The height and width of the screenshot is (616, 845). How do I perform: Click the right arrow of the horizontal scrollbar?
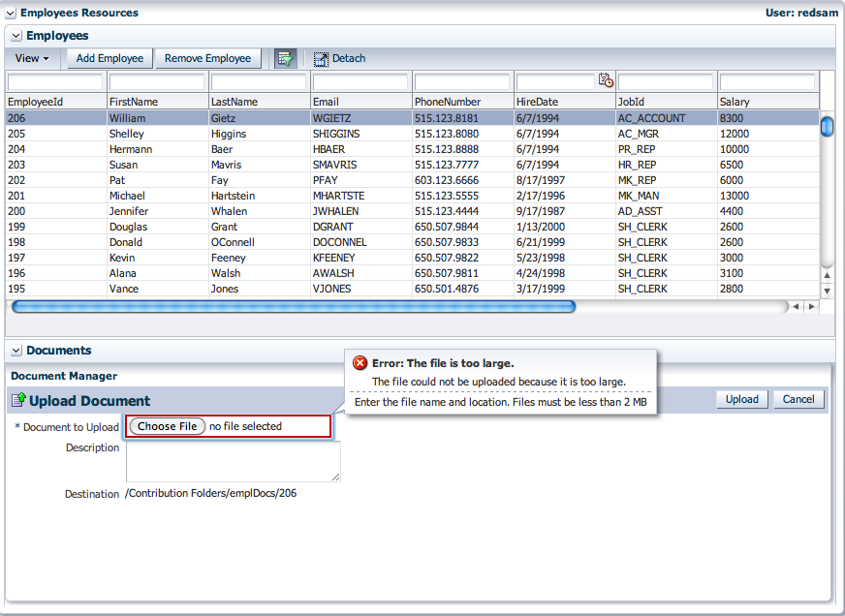click(x=809, y=306)
